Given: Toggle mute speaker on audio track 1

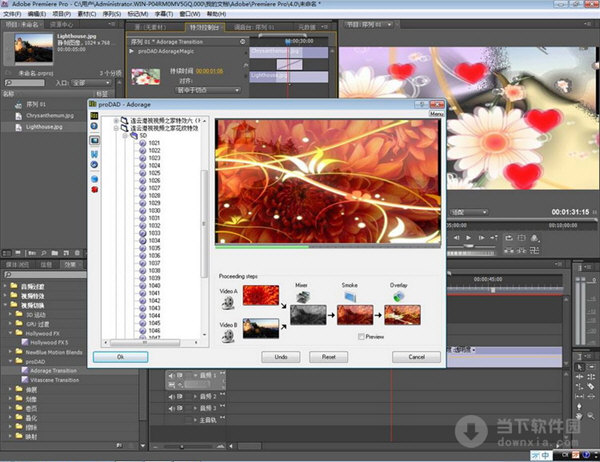Looking at the screenshot, I should (171, 375).
